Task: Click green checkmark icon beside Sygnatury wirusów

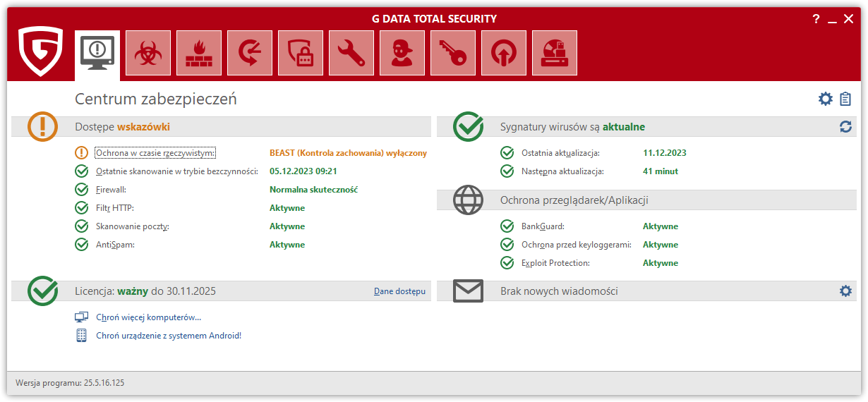Action: pyautogui.click(x=468, y=127)
